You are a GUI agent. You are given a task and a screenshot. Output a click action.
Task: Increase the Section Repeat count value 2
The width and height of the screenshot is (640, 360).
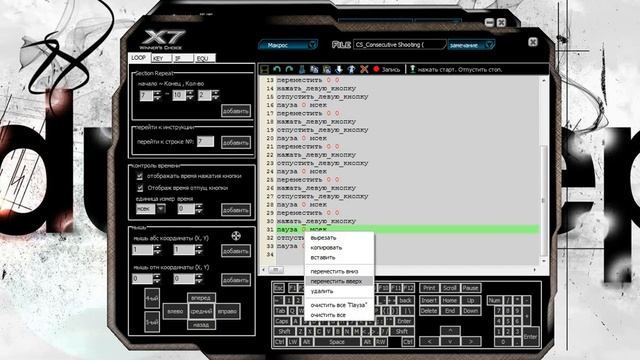coord(215,93)
